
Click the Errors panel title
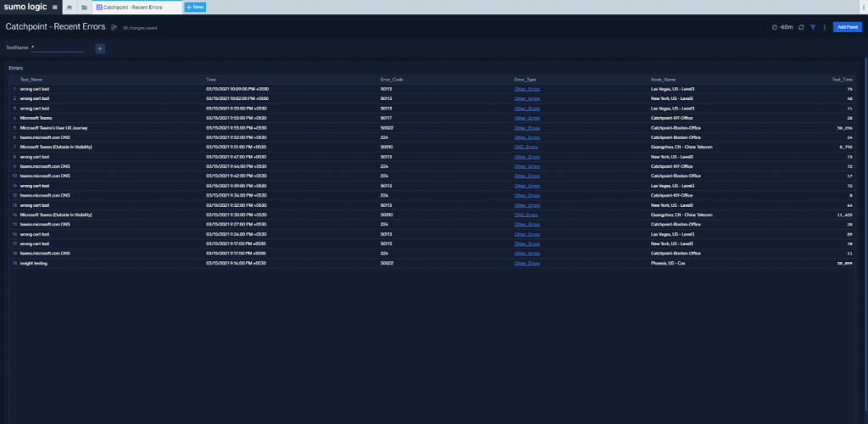tap(16, 68)
